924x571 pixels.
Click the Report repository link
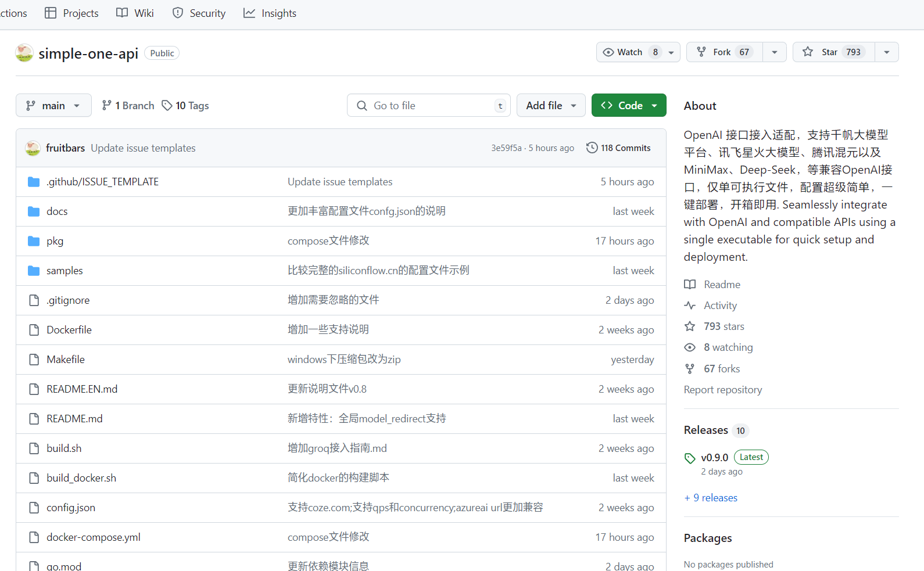[723, 390]
